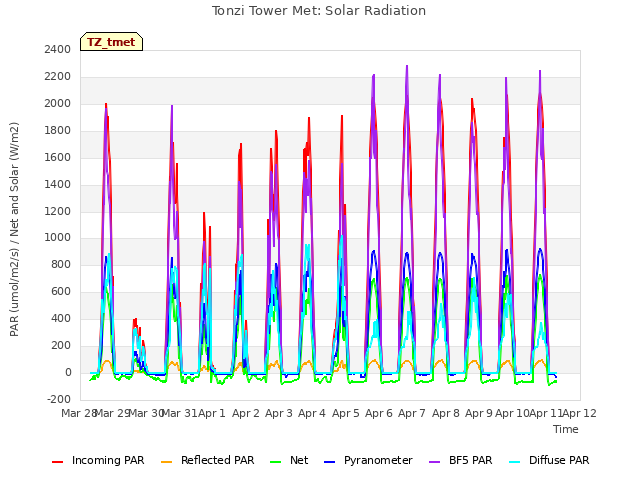Select the Net legend label
The height and width of the screenshot is (480, 640).
pos(299,460)
